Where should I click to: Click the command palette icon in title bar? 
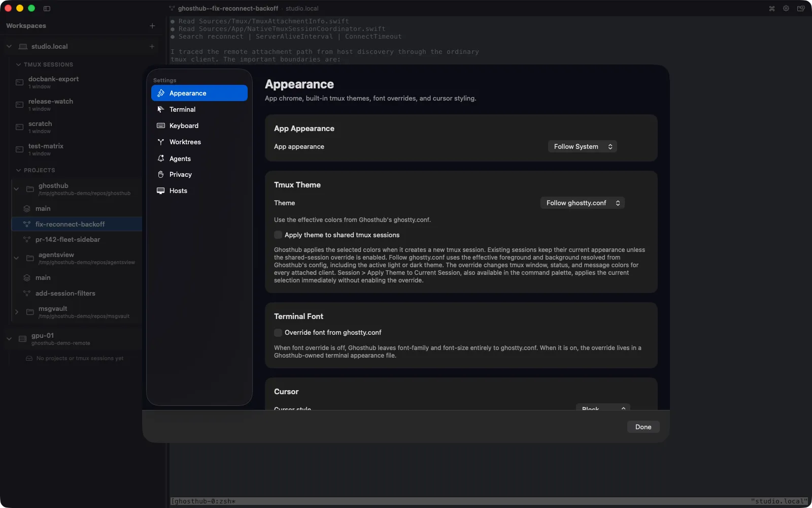[x=771, y=8]
